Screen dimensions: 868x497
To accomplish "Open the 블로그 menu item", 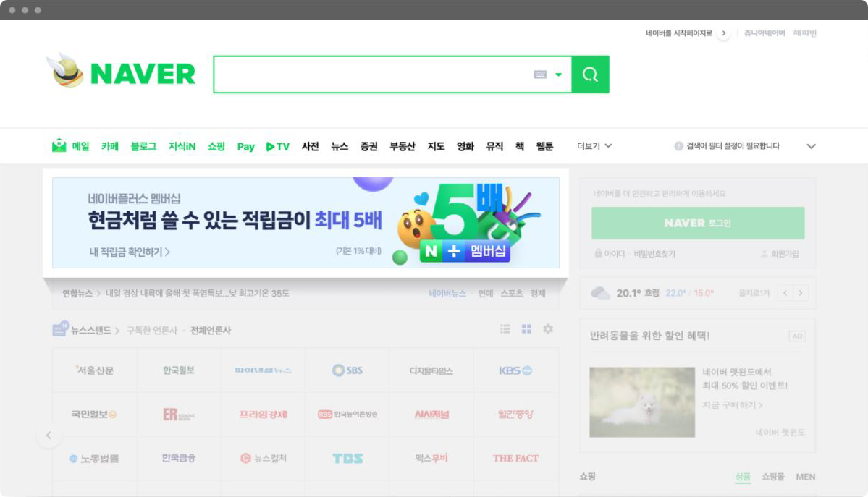I will [143, 146].
